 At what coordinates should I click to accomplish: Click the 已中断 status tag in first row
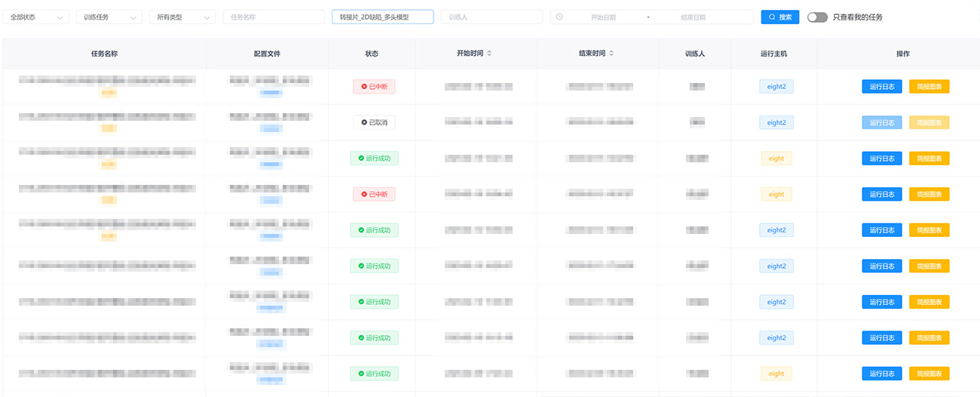coord(374,87)
